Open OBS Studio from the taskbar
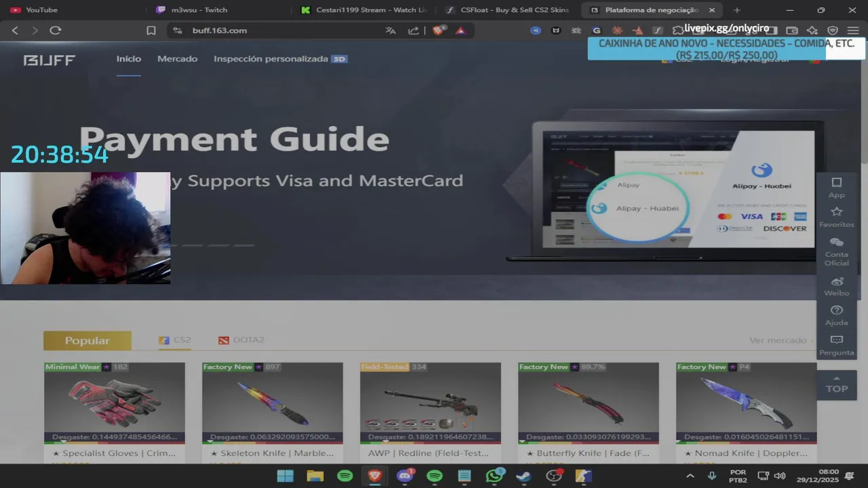Image resolution: width=868 pixels, height=488 pixels. click(554, 476)
